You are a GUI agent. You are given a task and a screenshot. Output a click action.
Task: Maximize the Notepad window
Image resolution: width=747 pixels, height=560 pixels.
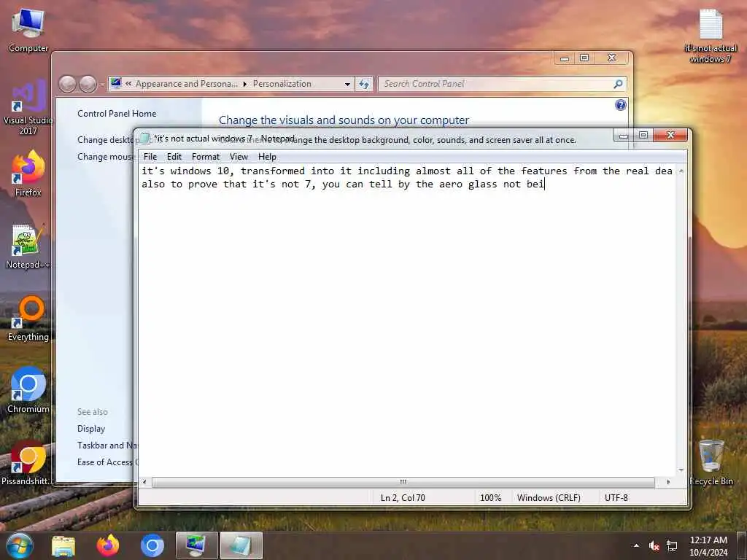coord(643,135)
